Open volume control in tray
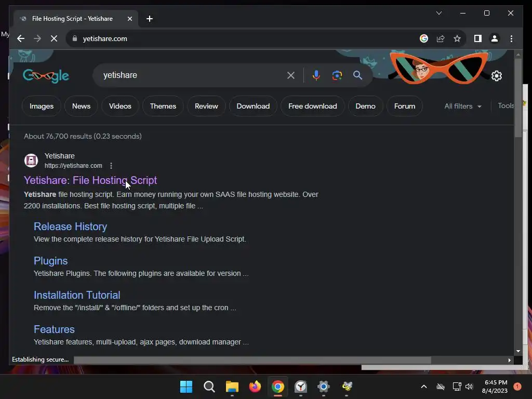532x399 pixels. (469, 387)
